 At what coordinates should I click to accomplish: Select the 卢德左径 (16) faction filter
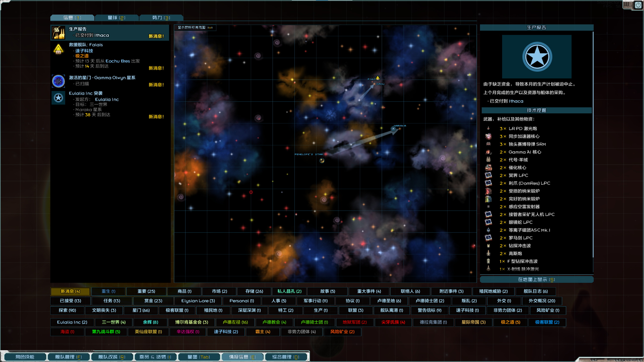[235, 322]
